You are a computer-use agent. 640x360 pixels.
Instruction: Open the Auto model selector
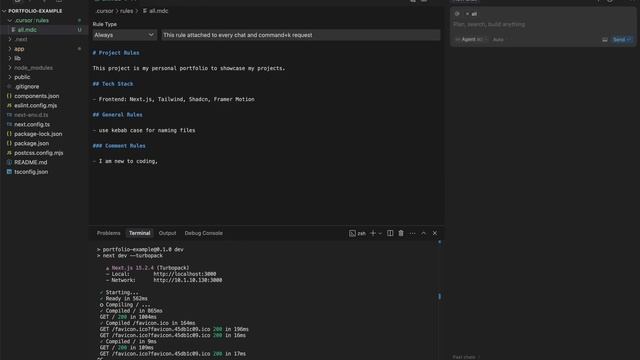(x=498, y=40)
